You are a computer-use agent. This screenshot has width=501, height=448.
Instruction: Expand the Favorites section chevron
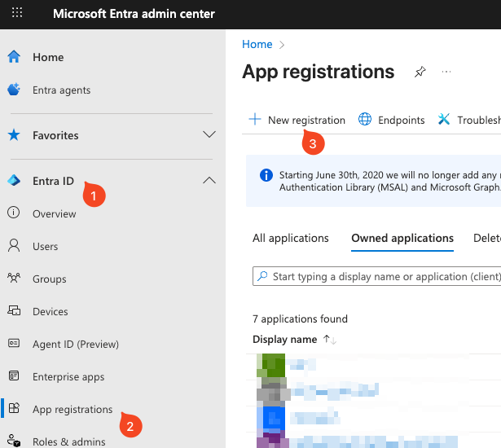click(209, 135)
